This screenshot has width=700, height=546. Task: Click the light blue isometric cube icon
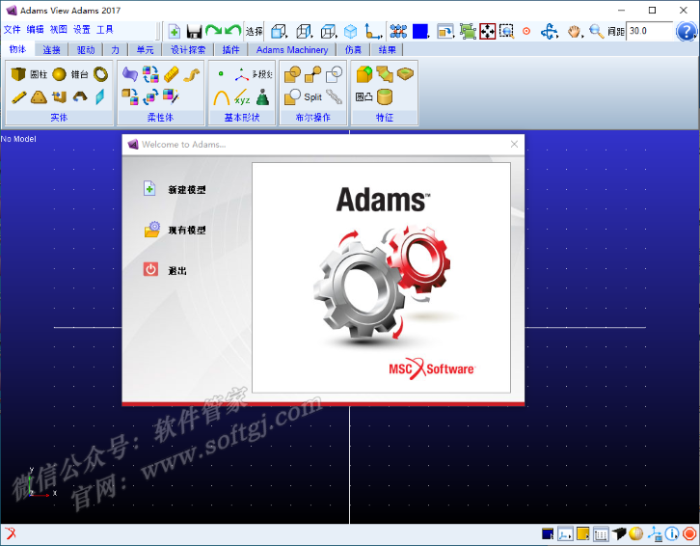click(350, 31)
